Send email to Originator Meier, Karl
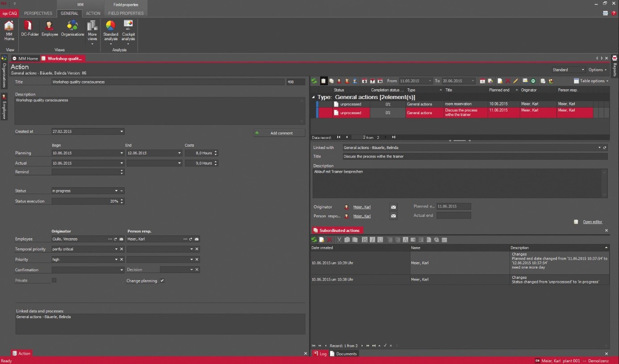 click(393, 207)
